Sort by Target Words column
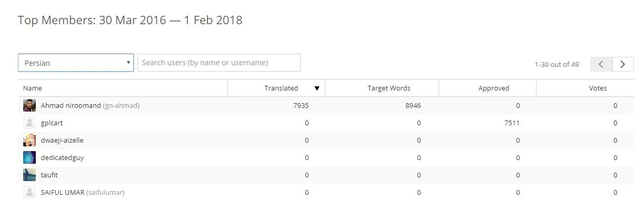Screen dimensions: 644x199 tap(389, 88)
